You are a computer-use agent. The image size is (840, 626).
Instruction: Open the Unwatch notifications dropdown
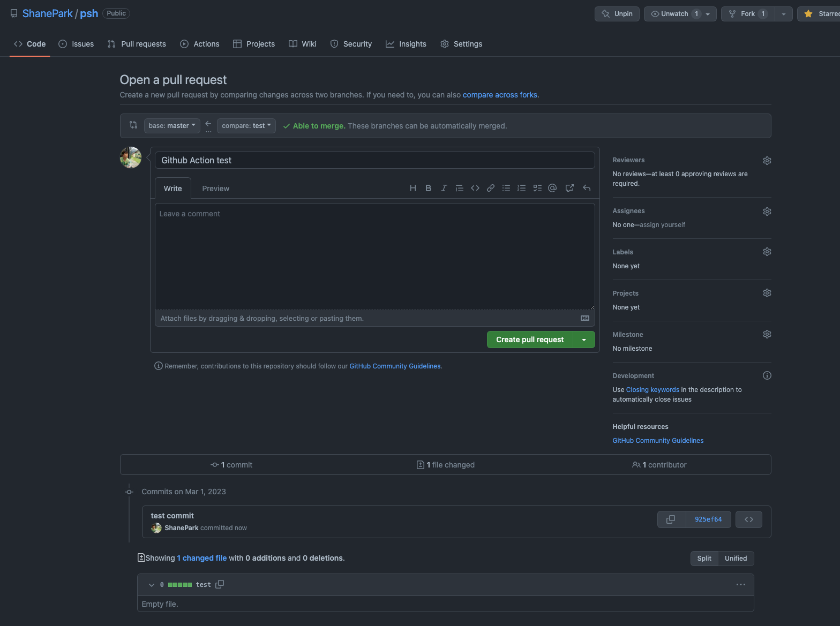click(x=680, y=14)
